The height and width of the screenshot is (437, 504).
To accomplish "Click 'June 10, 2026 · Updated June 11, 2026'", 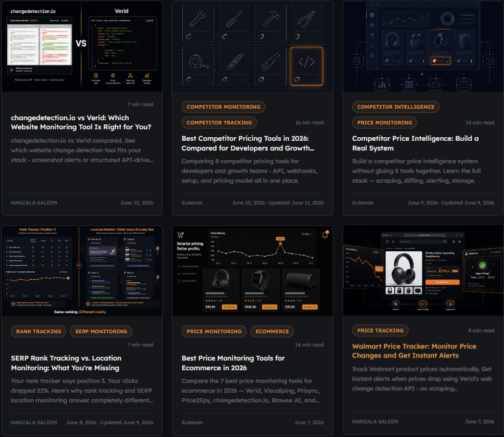I will click(x=278, y=203).
